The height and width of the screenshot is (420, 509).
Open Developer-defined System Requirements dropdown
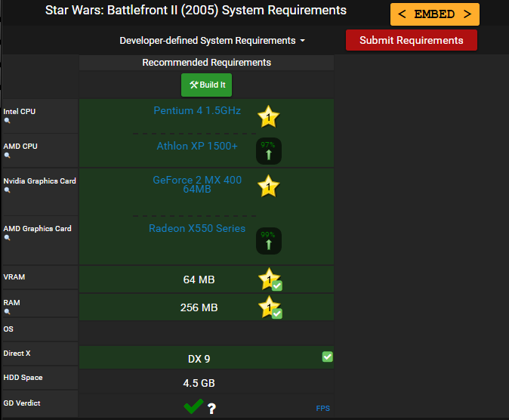tap(212, 41)
